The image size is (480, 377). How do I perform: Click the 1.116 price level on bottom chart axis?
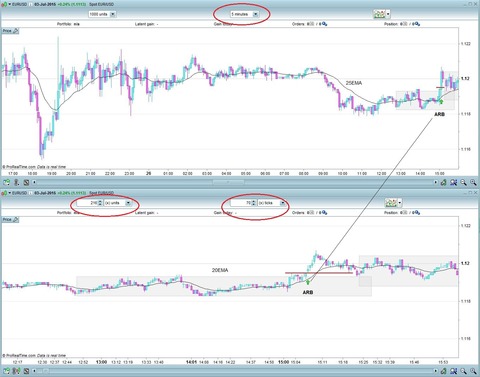(x=466, y=338)
